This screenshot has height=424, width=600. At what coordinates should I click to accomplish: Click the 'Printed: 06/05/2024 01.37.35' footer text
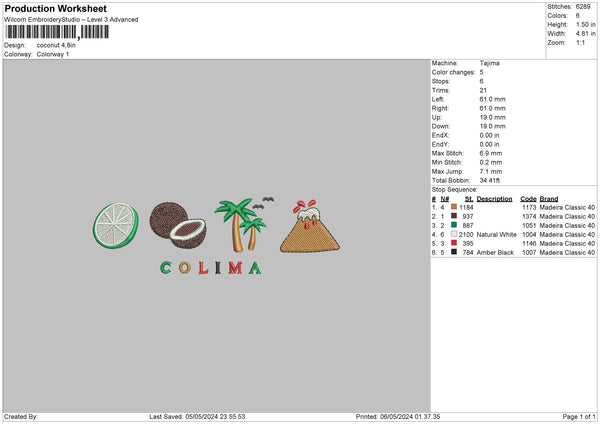[398, 417]
